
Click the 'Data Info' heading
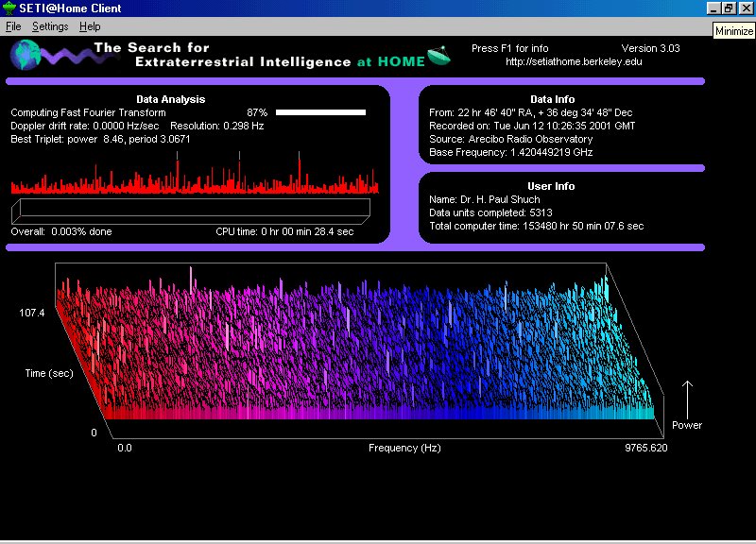[x=553, y=99]
